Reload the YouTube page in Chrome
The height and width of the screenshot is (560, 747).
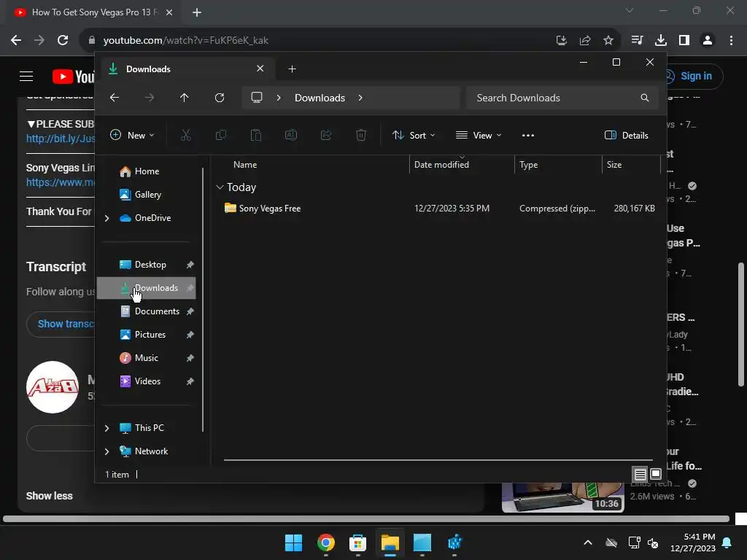63,41
